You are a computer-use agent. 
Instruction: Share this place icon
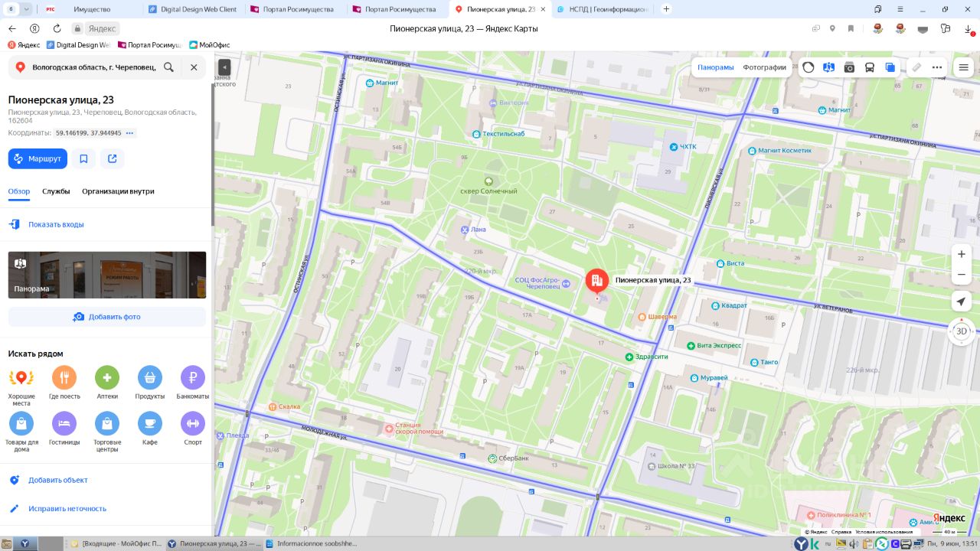coord(113,158)
